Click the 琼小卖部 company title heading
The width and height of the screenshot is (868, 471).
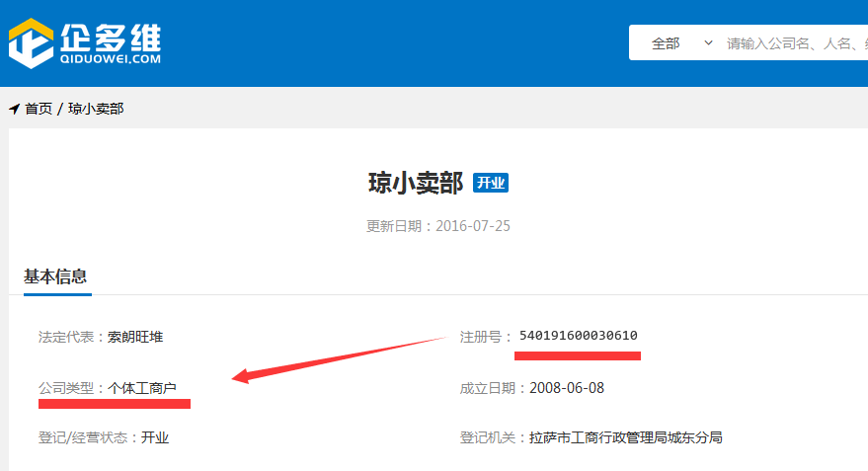[415, 183]
